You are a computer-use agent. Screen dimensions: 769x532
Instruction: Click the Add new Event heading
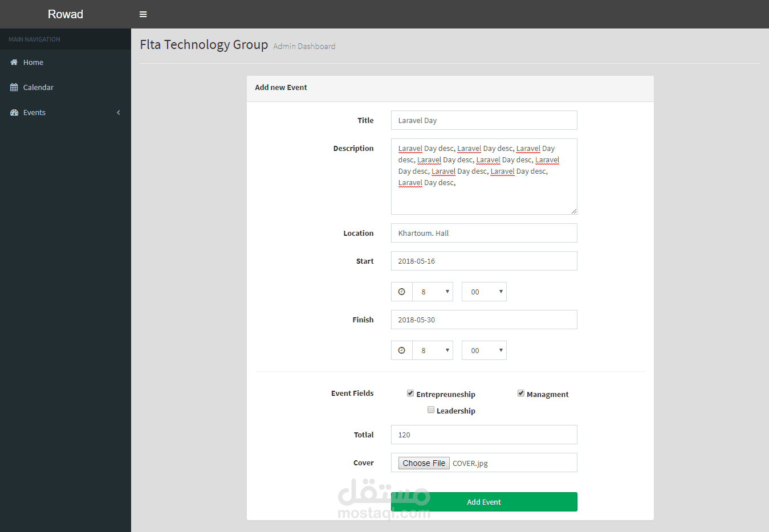(281, 87)
